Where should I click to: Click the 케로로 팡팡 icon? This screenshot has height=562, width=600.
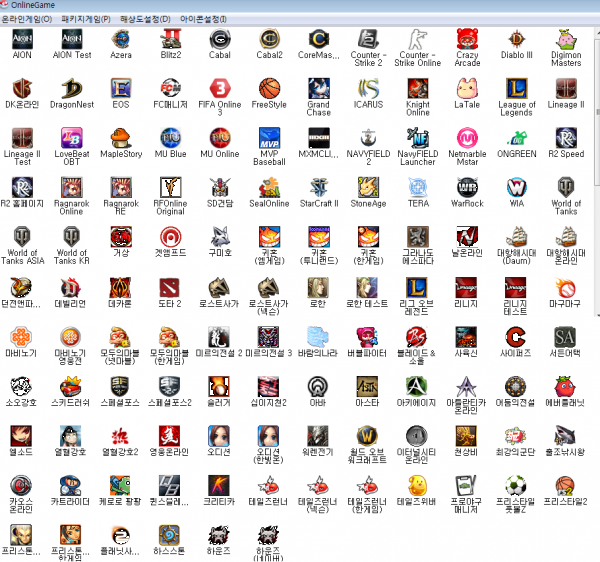(120, 485)
